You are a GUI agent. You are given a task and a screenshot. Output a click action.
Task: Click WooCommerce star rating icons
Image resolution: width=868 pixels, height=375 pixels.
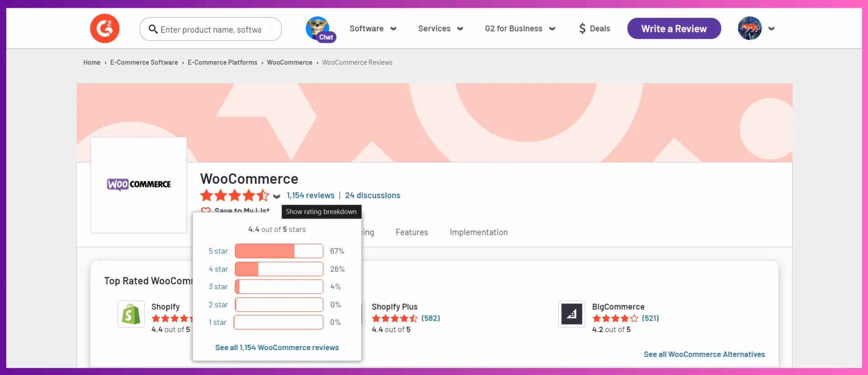pyautogui.click(x=235, y=196)
